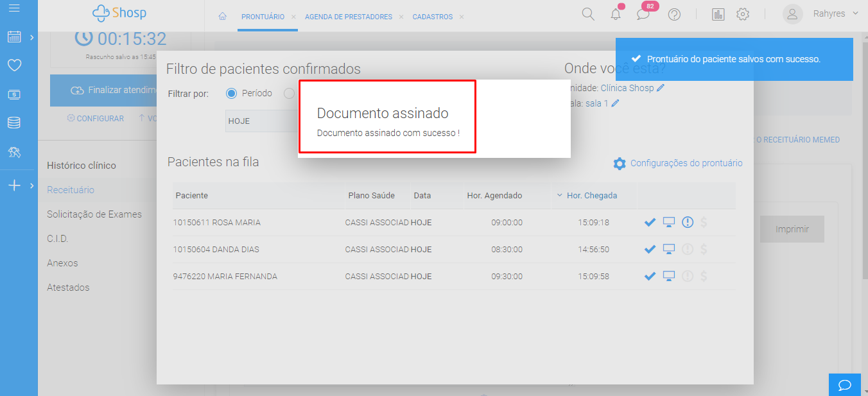This screenshot has width=868, height=396.
Task: Click the check mark icon for MARIA FERNANDA
Action: 650,277
